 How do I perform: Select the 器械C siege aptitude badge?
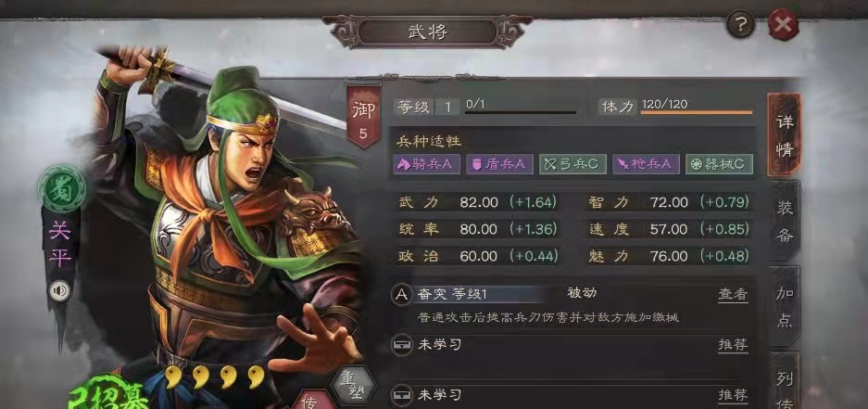[719, 164]
